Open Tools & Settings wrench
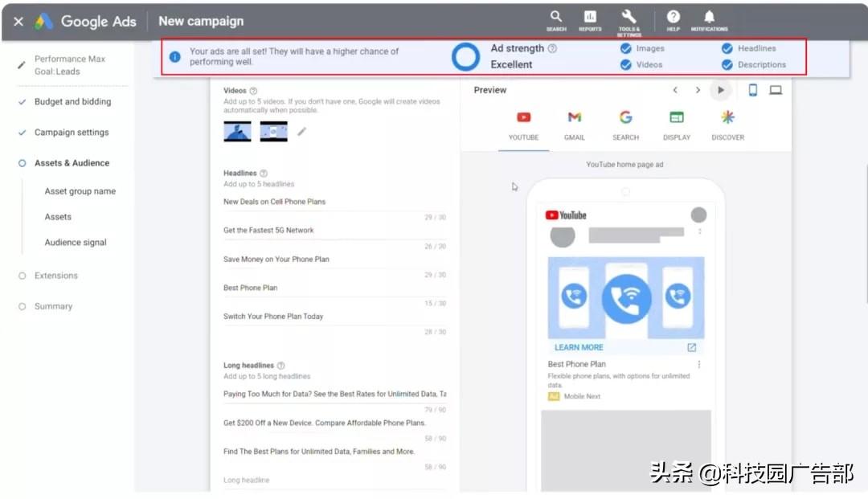 point(628,22)
